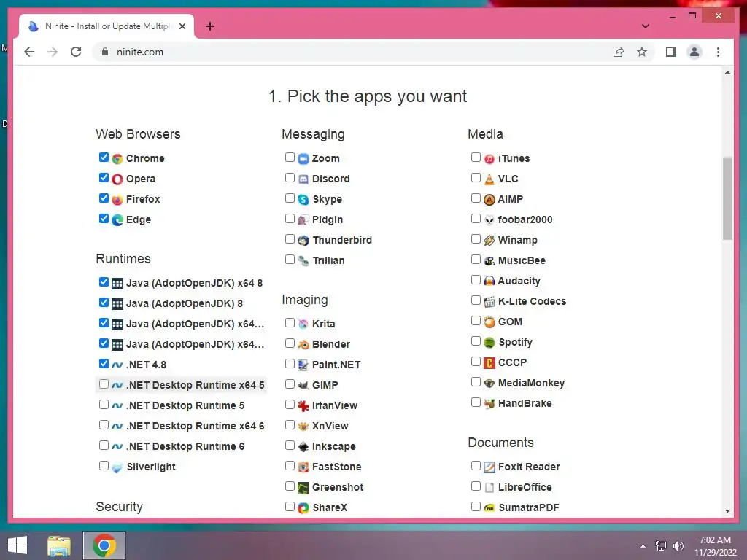The height and width of the screenshot is (560, 747).
Task: Open the taskbar clock and date
Action: tap(715, 546)
